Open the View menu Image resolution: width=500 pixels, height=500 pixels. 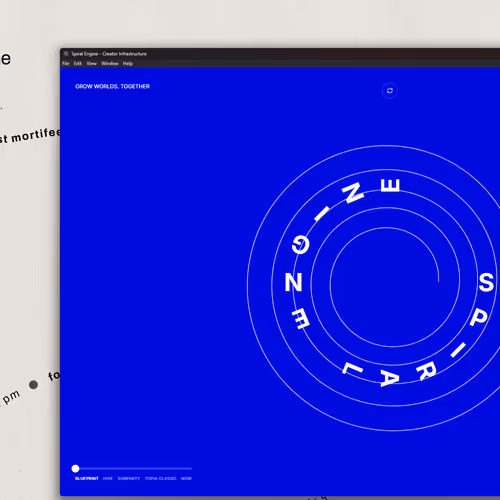pyautogui.click(x=92, y=63)
